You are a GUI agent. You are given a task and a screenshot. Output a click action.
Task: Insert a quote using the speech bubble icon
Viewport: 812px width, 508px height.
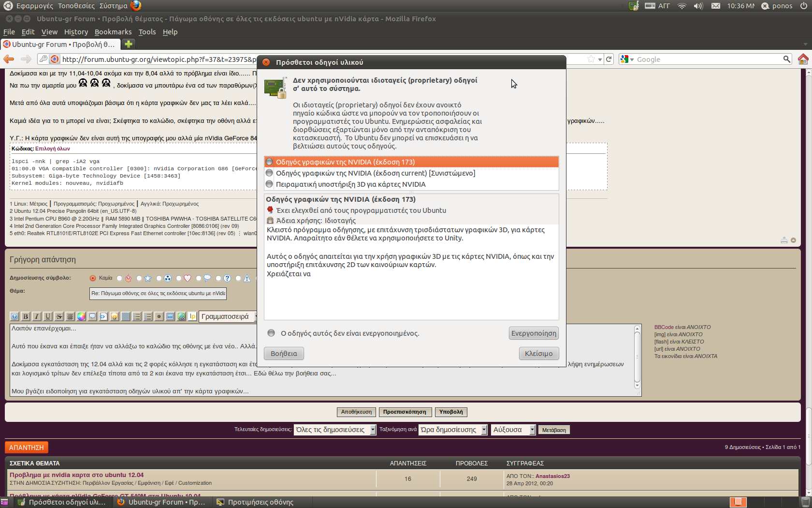point(92,316)
